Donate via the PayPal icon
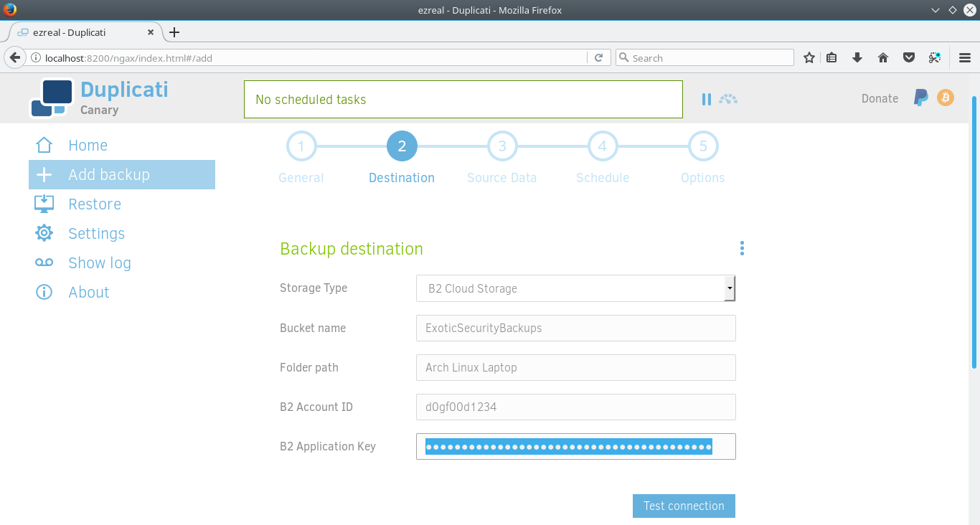The image size is (980, 525). pos(920,98)
